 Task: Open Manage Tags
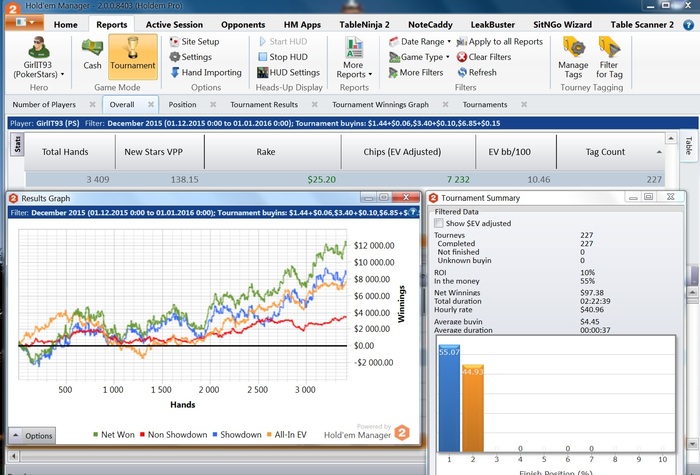coord(573,58)
